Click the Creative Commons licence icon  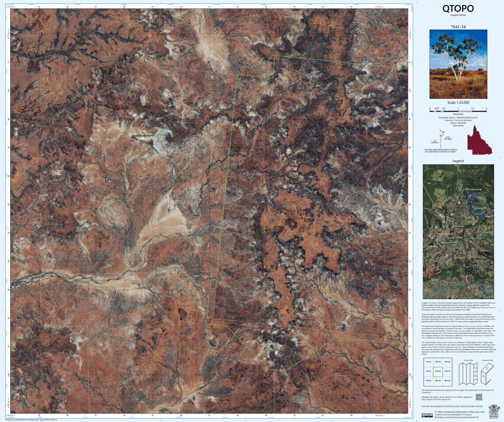click(x=427, y=415)
